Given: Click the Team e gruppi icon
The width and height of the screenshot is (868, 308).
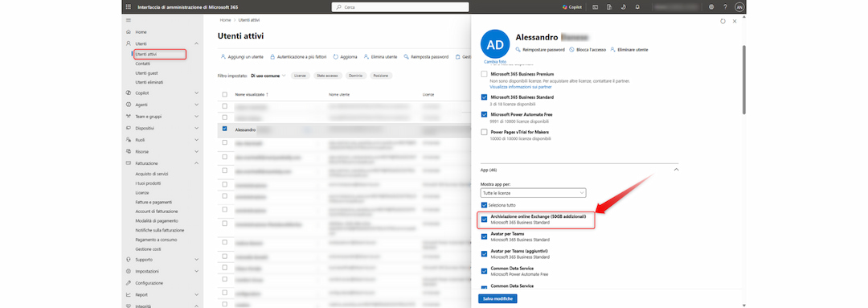Looking at the screenshot, I should 129,117.
